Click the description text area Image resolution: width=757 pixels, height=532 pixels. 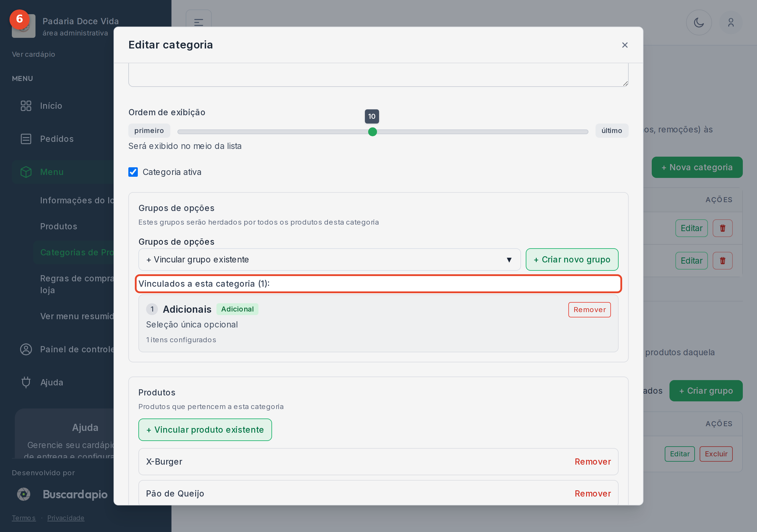pyautogui.click(x=378, y=75)
